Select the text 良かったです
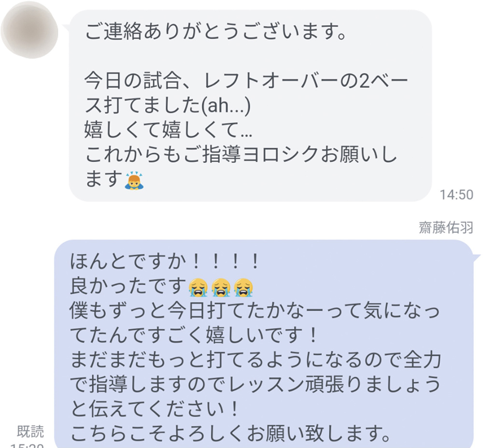This screenshot has width=483, height=448. coord(128,286)
